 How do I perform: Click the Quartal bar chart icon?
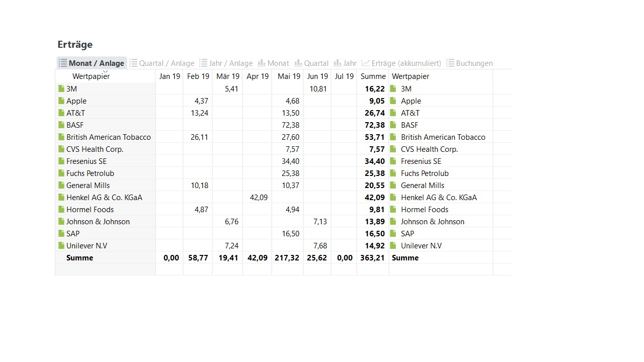coord(298,63)
